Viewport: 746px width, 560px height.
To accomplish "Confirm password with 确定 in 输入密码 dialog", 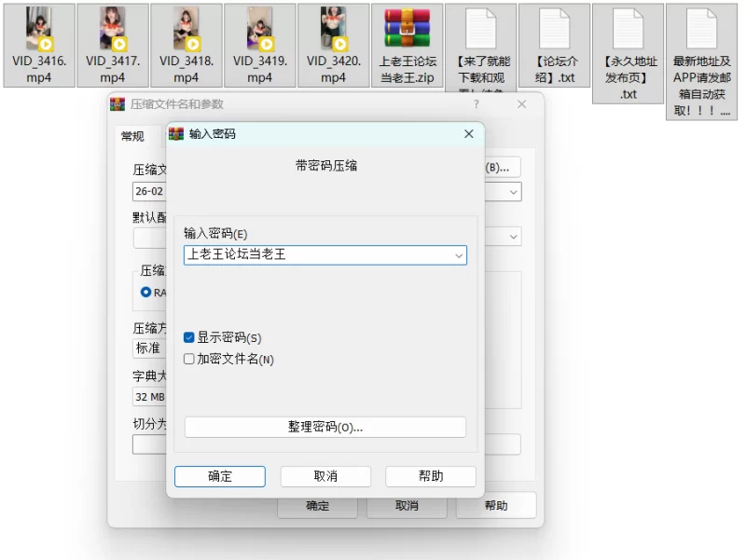I will click(220, 476).
